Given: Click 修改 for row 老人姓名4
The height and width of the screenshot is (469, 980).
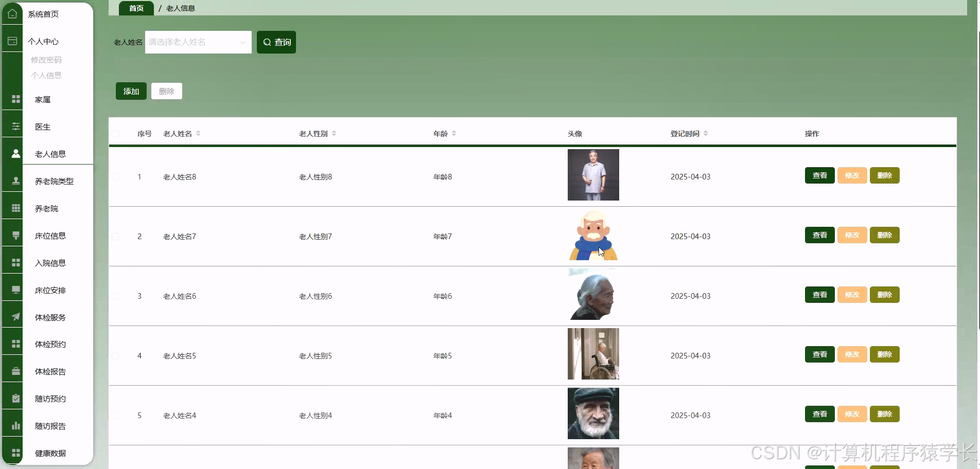Looking at the screenshot, I should pos(852,414).
